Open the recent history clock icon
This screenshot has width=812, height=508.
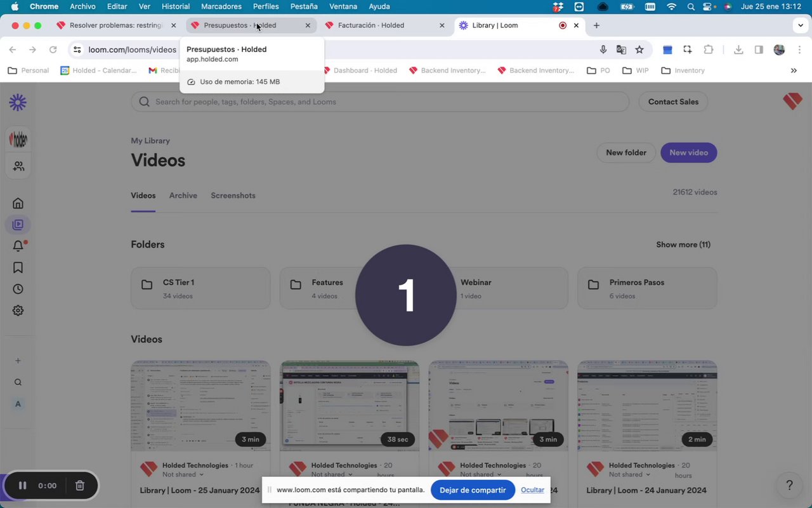18,289
